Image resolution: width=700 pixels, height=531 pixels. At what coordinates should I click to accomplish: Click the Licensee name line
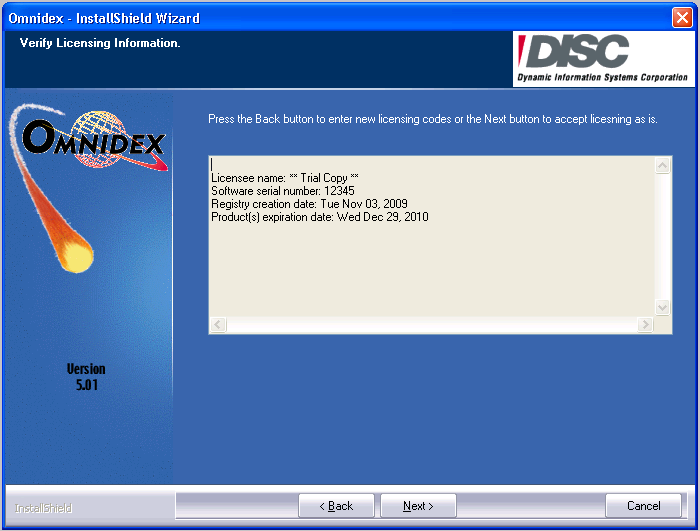pyautogui.click(x=285, y=178)
